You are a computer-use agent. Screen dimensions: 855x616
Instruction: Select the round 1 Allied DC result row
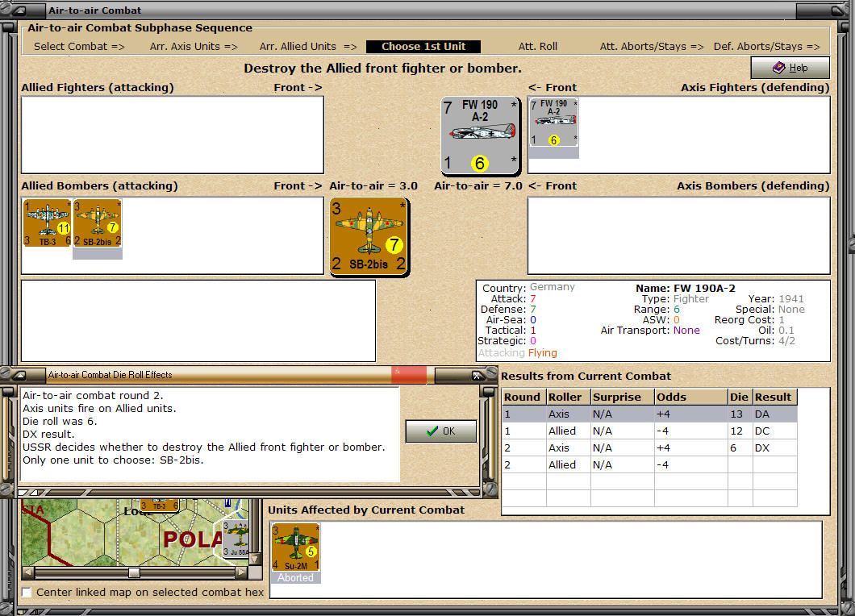tap(649, 431)
